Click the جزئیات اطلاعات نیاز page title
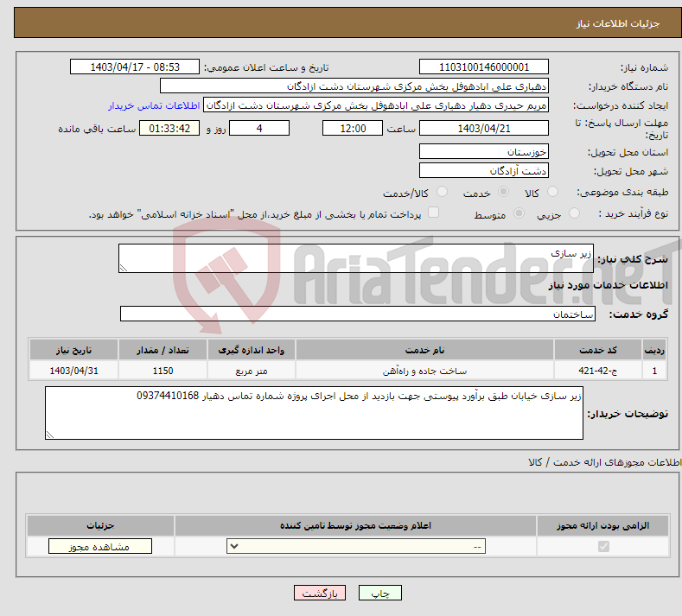Screen dimensions: 682x616 pyautogui.click(x=618, y=23)
